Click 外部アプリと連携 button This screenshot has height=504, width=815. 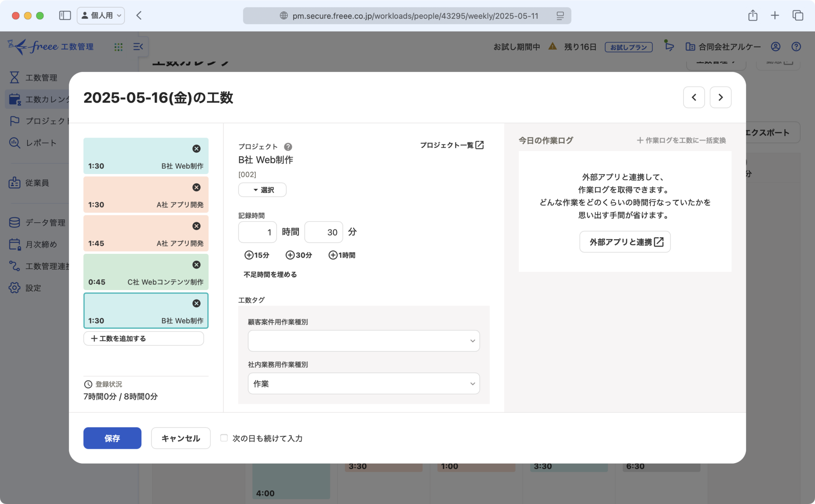coord(625,242)
